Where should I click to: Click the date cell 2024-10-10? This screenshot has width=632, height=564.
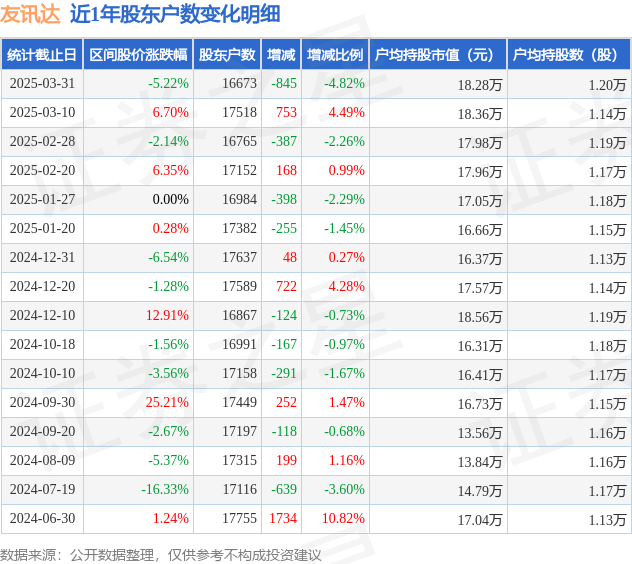tap(42, 374)
